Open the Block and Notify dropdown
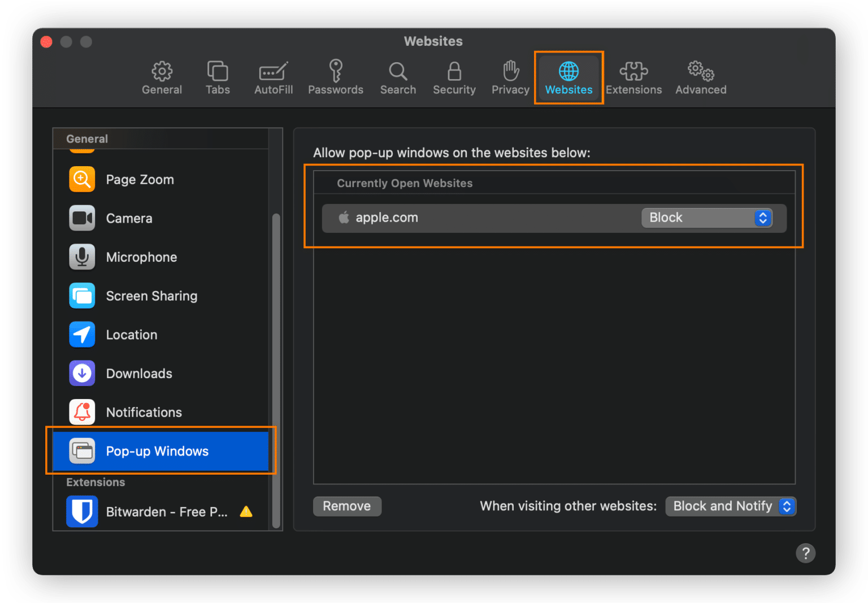This screenshot has width=868, height=603. [730, 506]
